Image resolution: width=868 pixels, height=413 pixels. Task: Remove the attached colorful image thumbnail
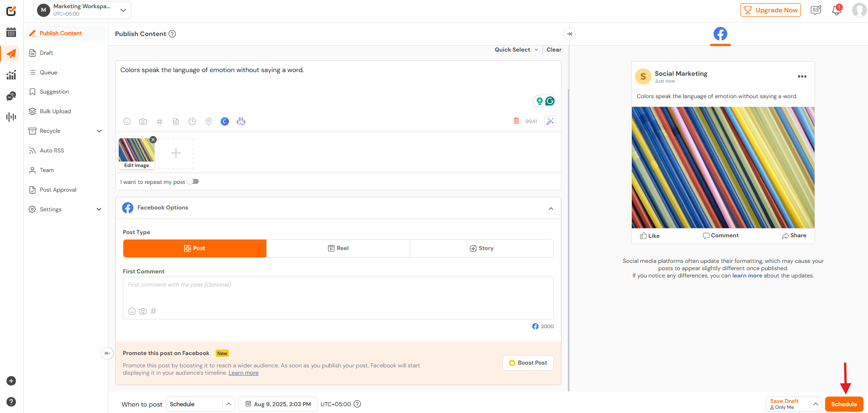pyautogui.click(x=153, y=140)
